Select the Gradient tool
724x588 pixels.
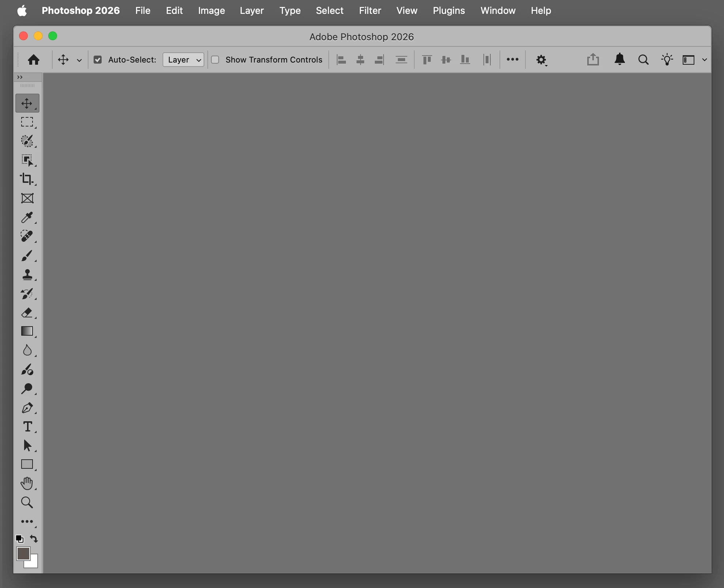point(27,331)
